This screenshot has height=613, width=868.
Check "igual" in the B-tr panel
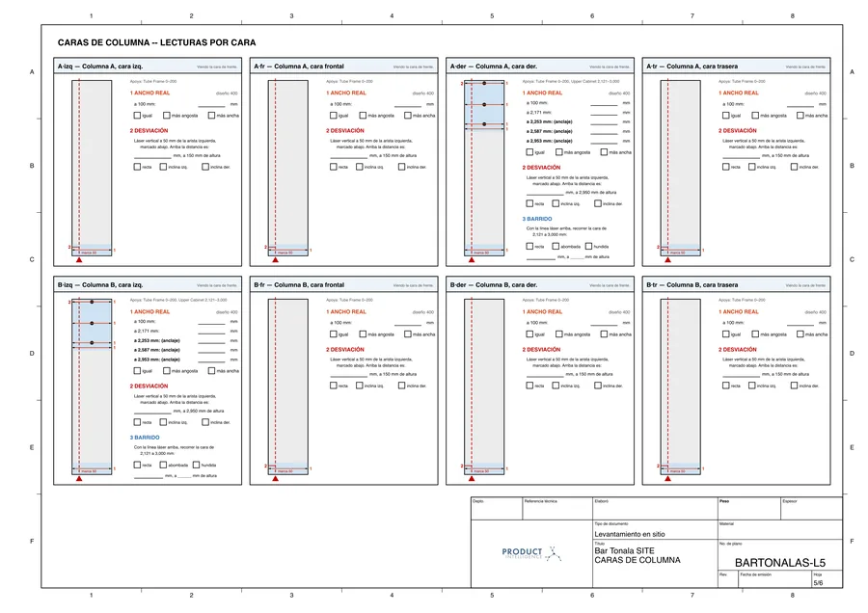725,334
